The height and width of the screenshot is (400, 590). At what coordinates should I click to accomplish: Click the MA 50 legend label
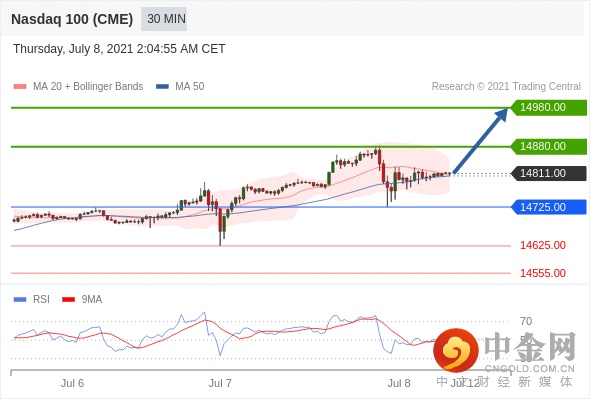(190, 87)
